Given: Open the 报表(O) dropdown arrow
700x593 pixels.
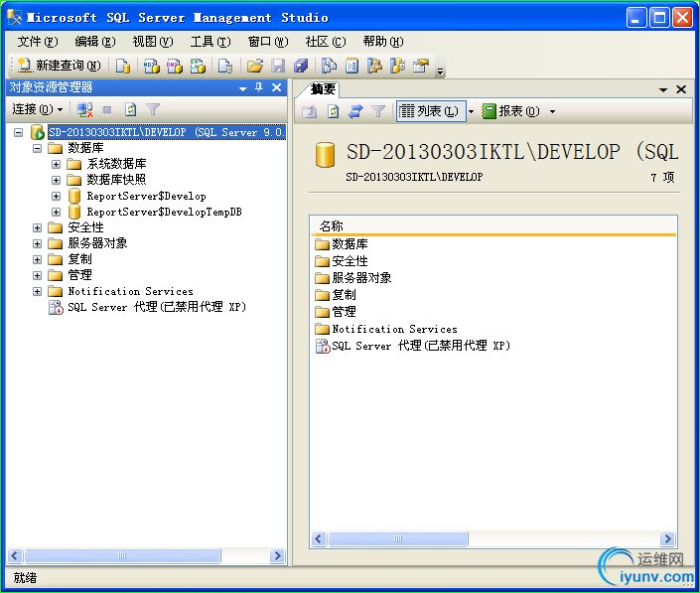Looking at the screenshot, I should 553,111.
